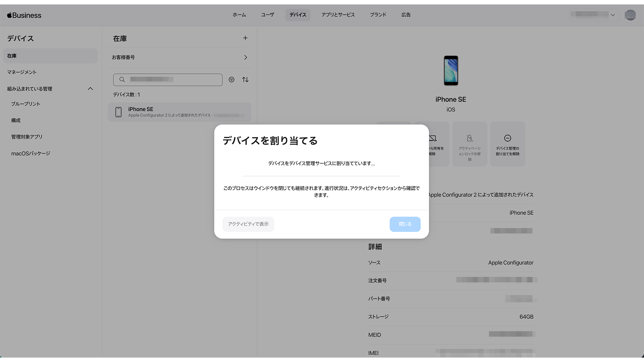Select the iPhone SE device list entry
Viewport: 644px width, 362px height.
click(179, 112)
